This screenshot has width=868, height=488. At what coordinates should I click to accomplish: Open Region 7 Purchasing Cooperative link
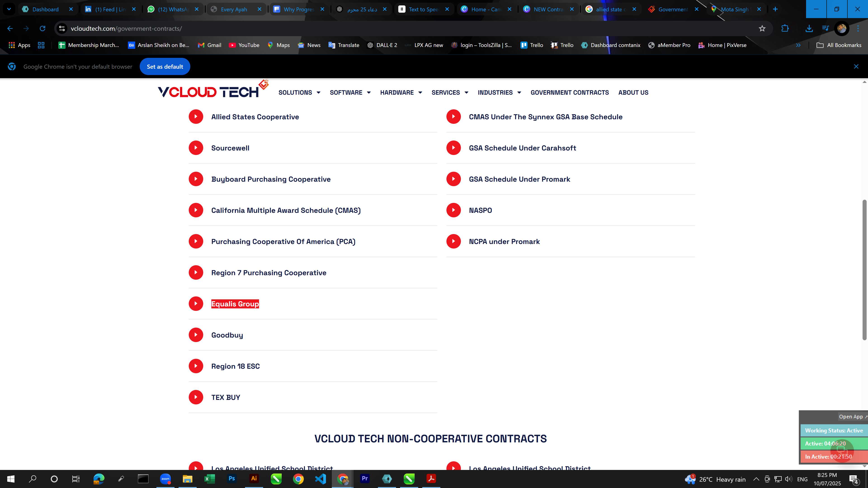pos(269,273)
